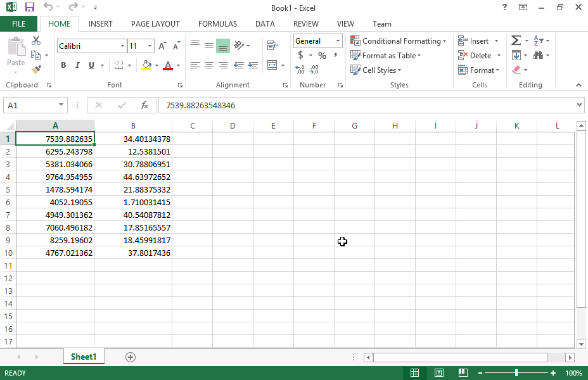Expand the General number format dropdown
The height and width of the screenshot is (380, 588).
click(338, 41)
